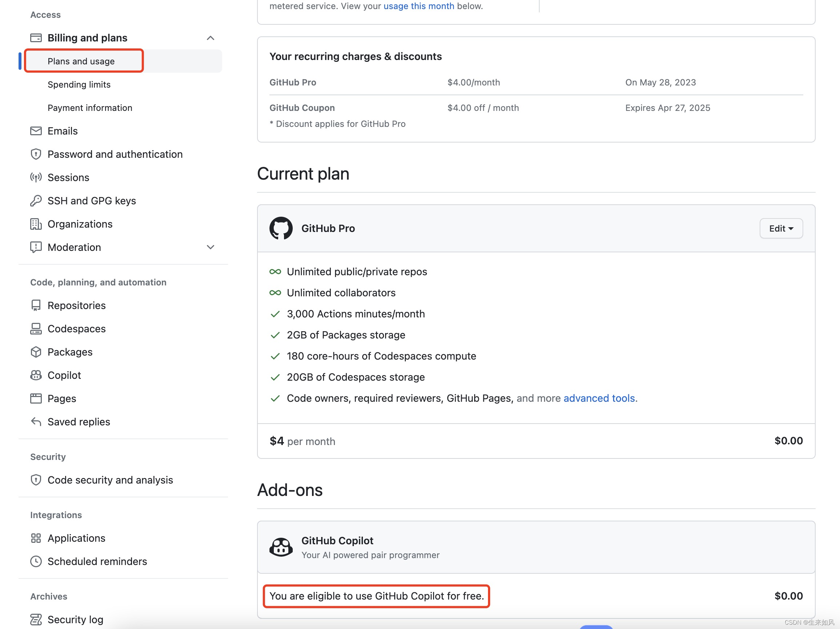Click the SSH and GPG keys icon
840x629 pixels.
pos(36,201)
